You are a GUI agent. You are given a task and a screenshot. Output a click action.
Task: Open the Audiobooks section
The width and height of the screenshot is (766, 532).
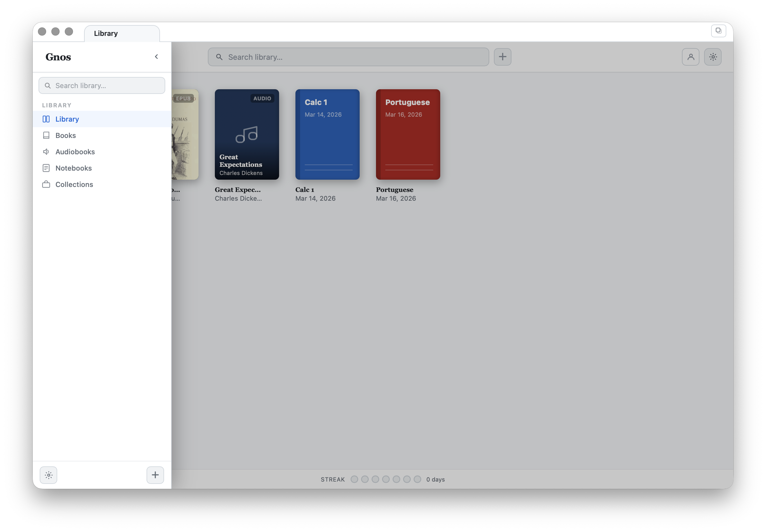click(102, 152)
